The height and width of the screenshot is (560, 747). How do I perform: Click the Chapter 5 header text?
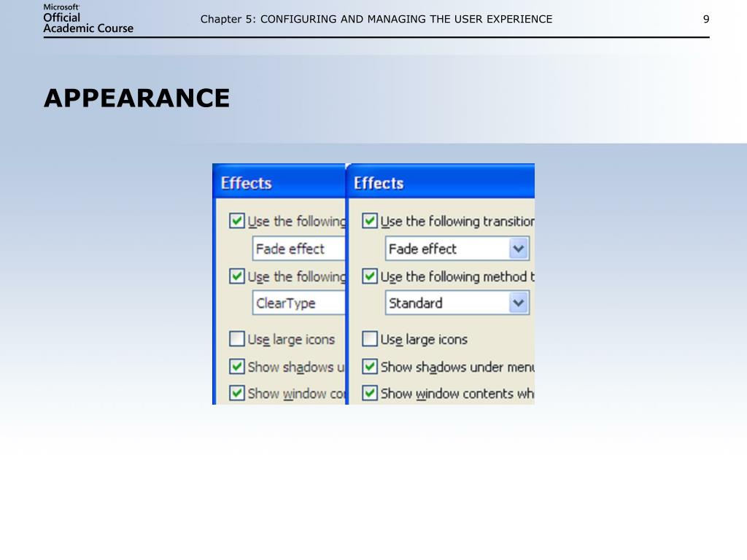coord(376,19)
